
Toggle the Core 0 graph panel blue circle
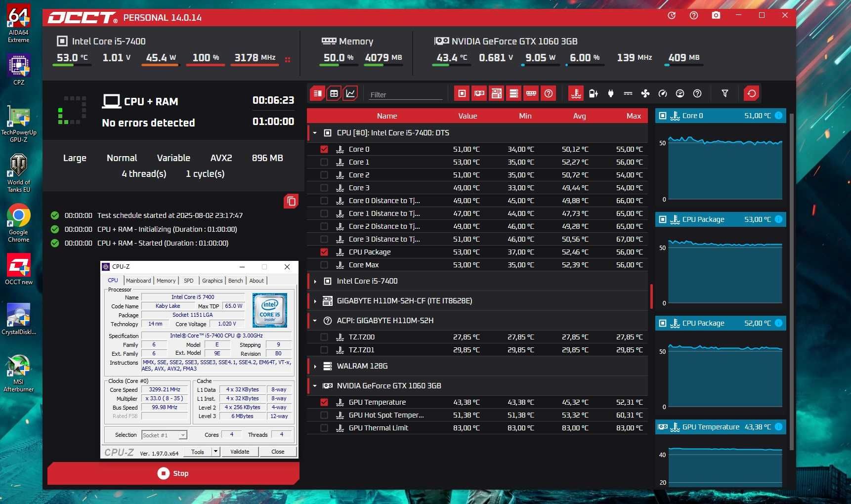778,116
